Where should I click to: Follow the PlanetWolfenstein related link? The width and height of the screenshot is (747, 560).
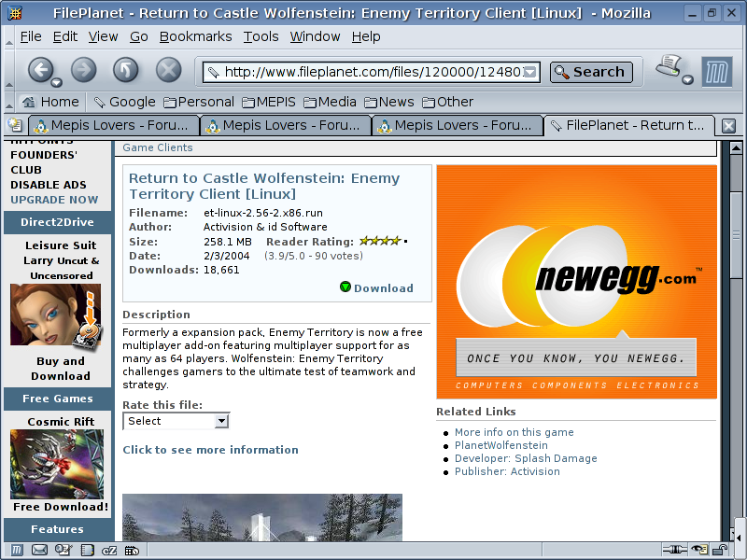point(500,445)
